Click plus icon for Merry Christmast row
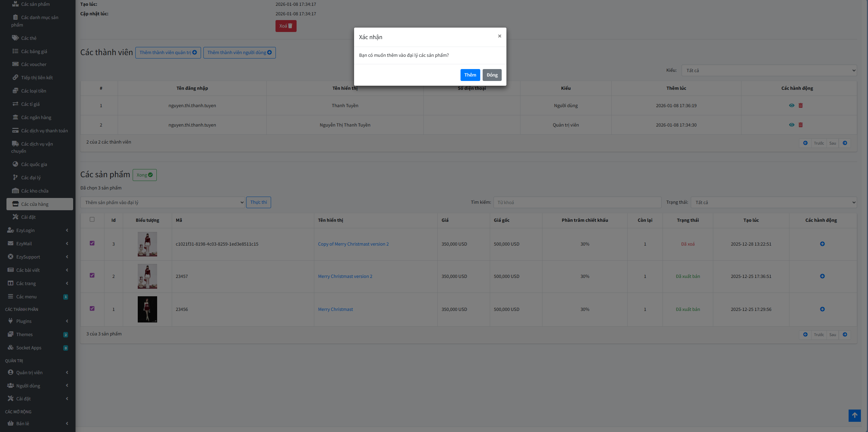The image size is (868, 432). tap(822, 309)
